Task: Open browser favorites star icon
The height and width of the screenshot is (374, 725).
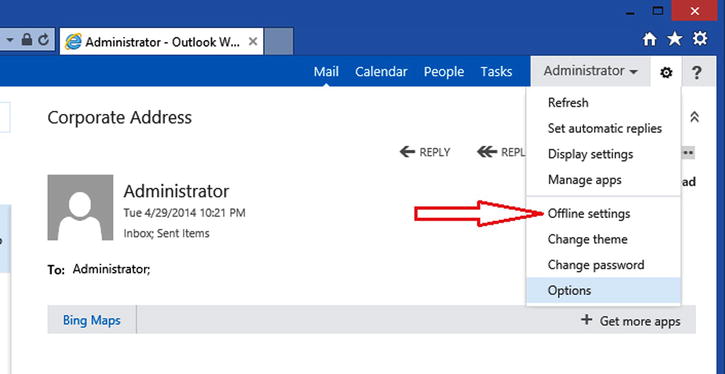Action: (675, 39)
